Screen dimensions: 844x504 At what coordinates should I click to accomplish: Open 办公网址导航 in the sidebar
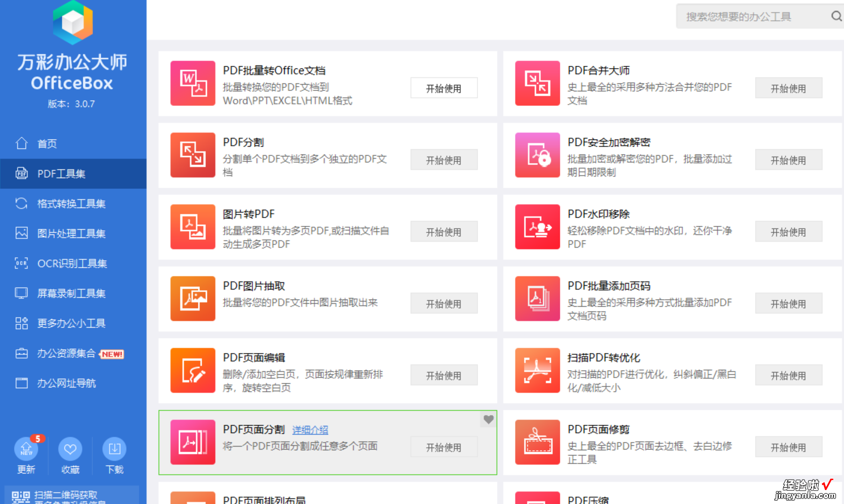tap(73, 383)
